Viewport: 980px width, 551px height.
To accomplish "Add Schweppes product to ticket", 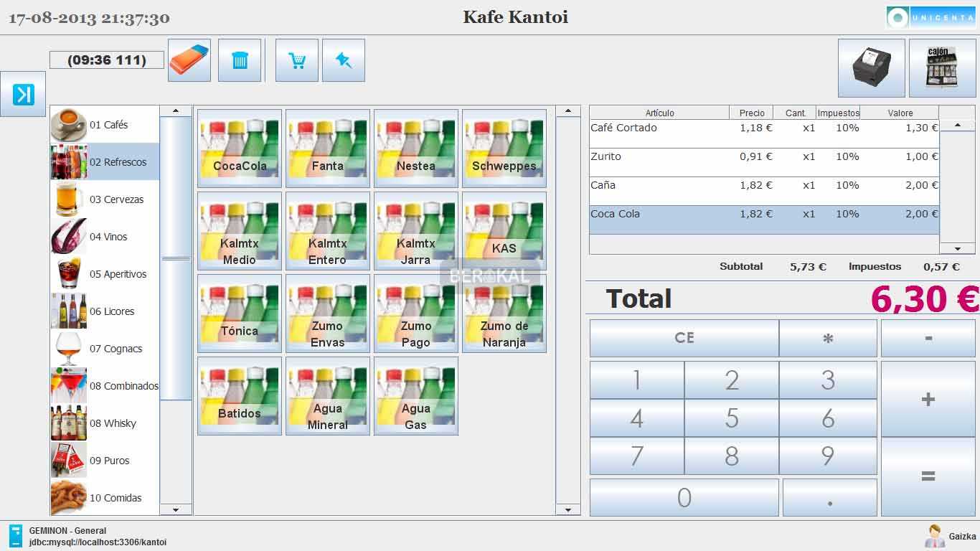I will (504, 149).
